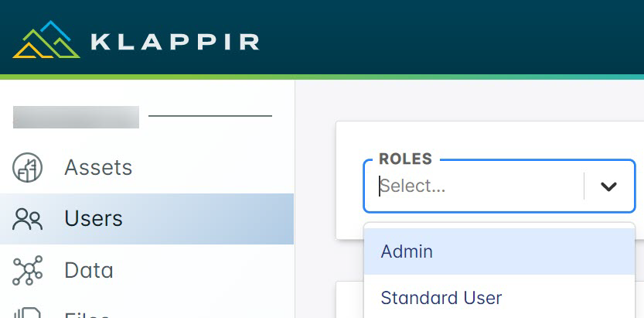Click the divider beside the dropdown chevron

click(584, 186)
